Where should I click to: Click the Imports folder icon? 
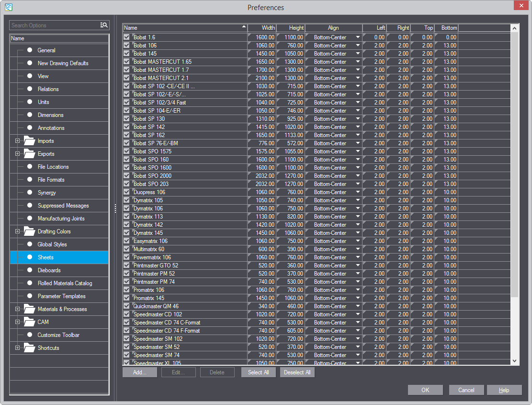pyautogui.click(x=30, y=141)
